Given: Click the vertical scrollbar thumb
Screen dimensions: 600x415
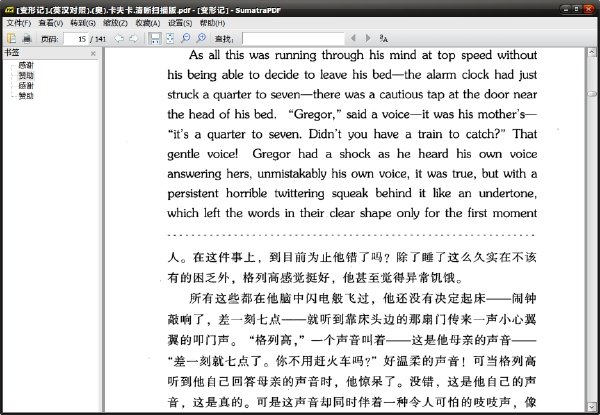Looking at the screenshot, I should [x=592, y=94].
